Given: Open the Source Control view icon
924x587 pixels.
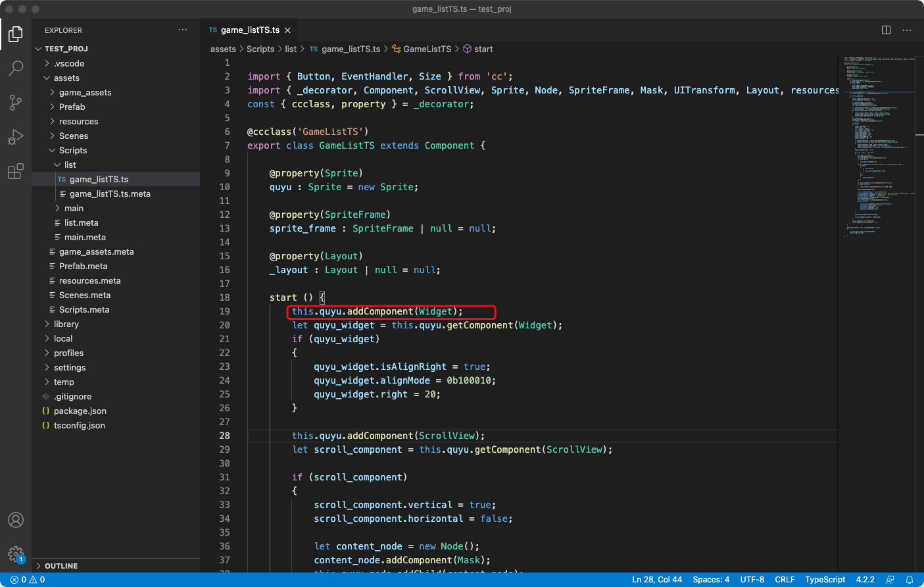Looking at the screenshot, I should click(x=16, y=102).
